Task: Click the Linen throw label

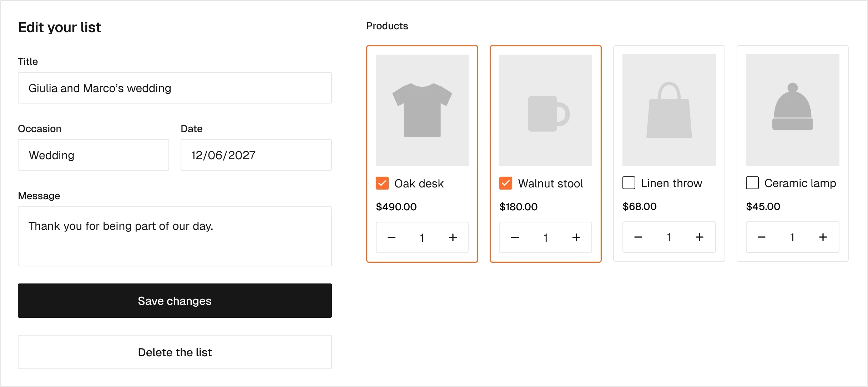Action: click(672, 183)
